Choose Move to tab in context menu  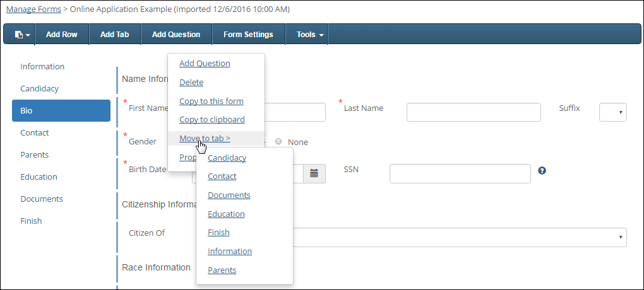click(x=205, y=138)
